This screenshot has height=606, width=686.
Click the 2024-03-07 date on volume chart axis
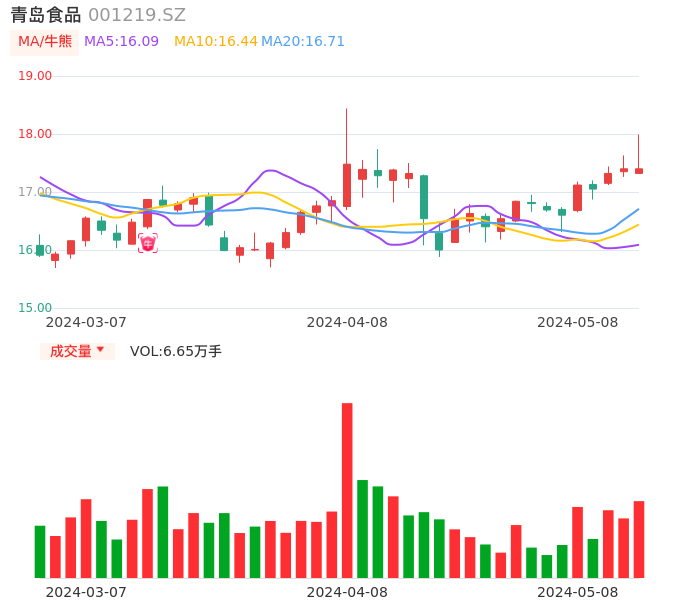(86, 592)
